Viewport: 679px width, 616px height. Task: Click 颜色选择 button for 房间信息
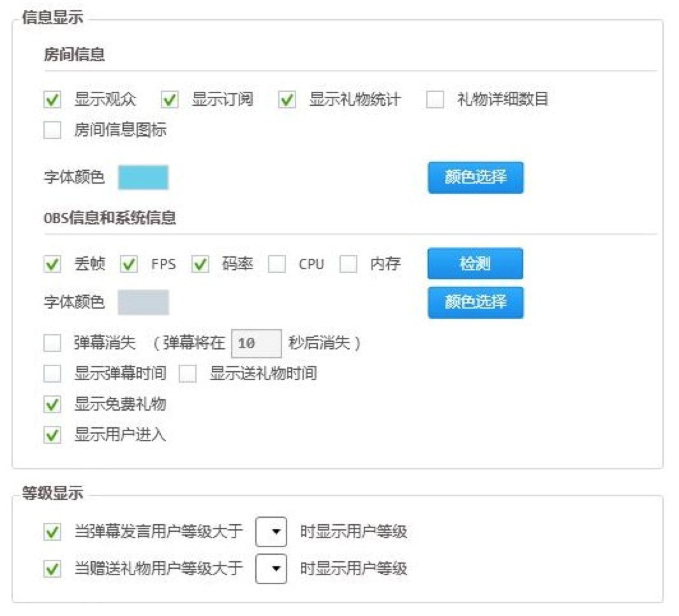click(475, 177)
